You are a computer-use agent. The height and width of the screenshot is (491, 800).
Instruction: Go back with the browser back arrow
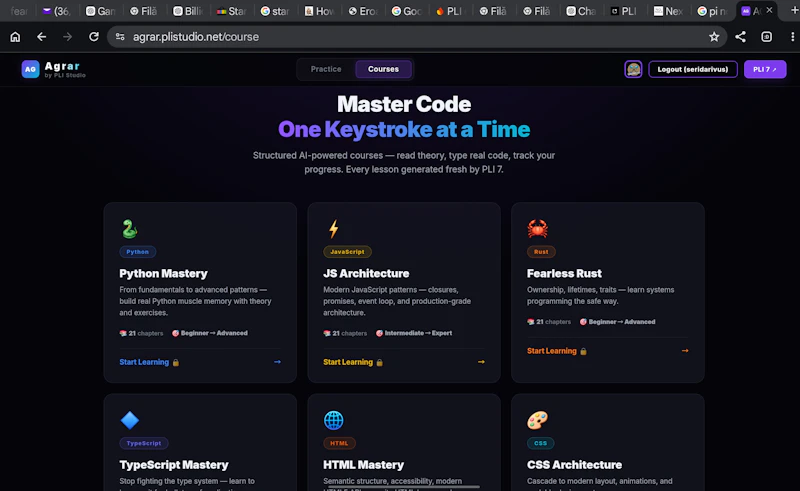[41, 37]
